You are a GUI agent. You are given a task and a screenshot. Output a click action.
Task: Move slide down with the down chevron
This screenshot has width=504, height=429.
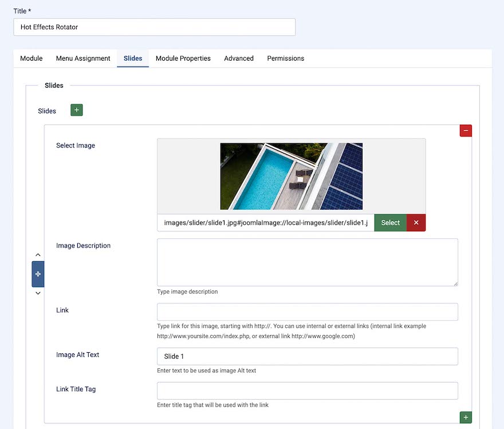38,293
